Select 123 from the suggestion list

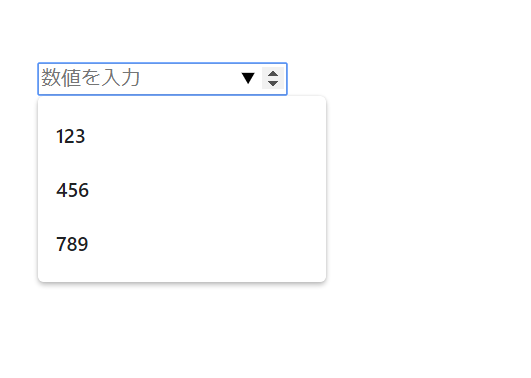(182, 136)
